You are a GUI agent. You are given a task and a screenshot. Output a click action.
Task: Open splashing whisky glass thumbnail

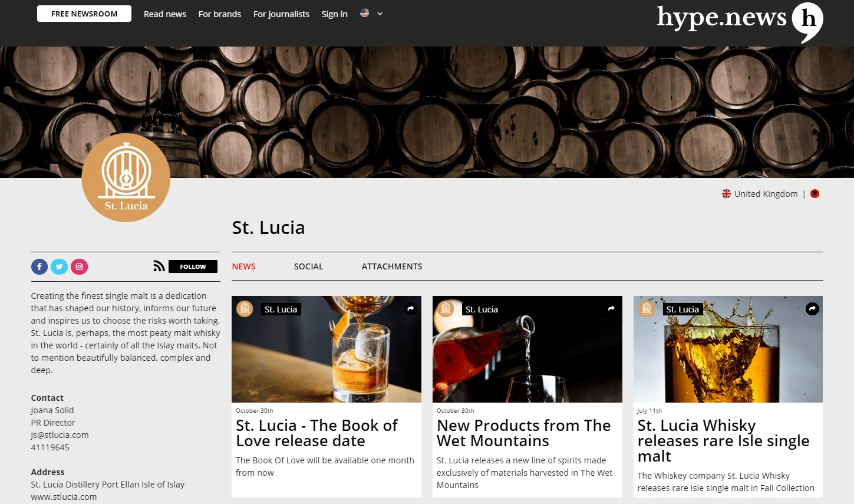(728, 349)
